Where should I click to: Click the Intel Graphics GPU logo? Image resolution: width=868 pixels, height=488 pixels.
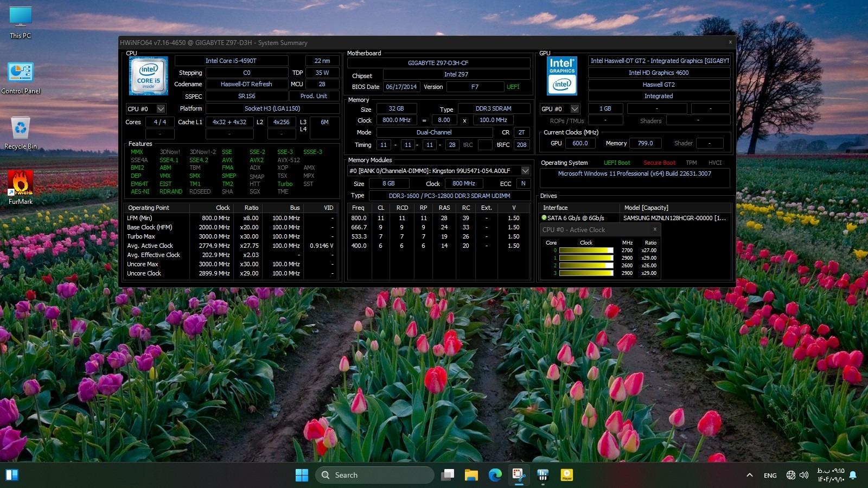point(561,76)
